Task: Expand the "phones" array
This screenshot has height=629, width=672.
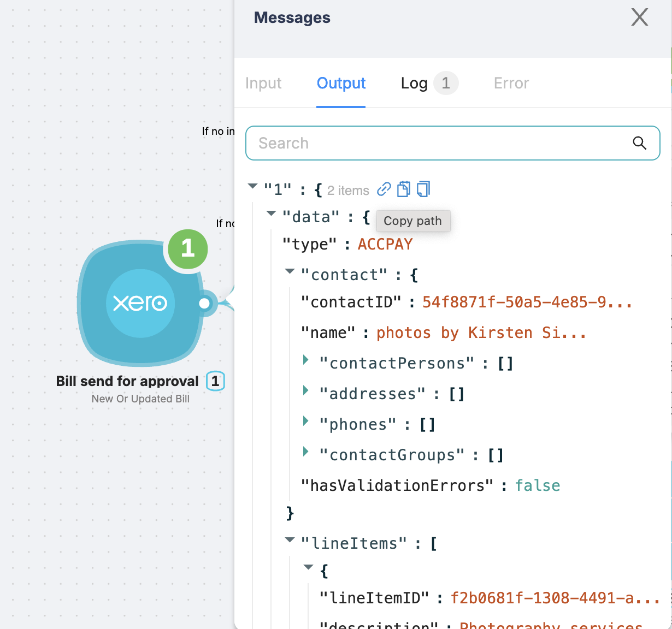Action: (x=306, y=421)
